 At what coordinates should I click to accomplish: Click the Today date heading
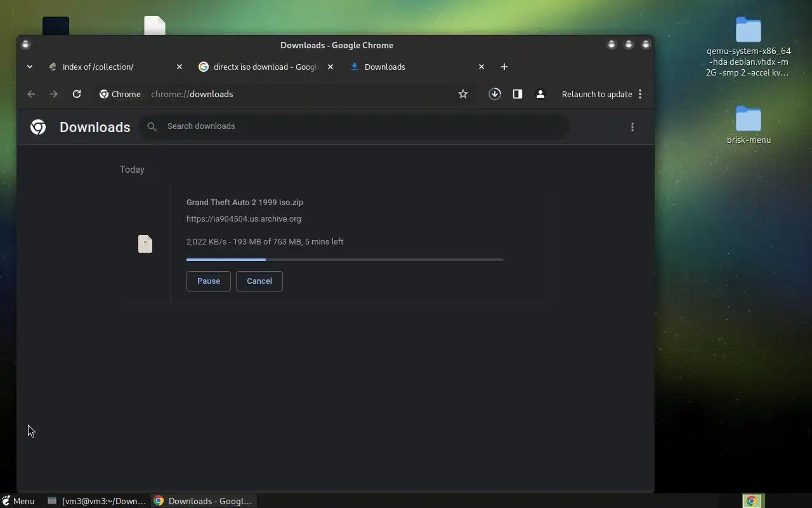pos(132,170)
